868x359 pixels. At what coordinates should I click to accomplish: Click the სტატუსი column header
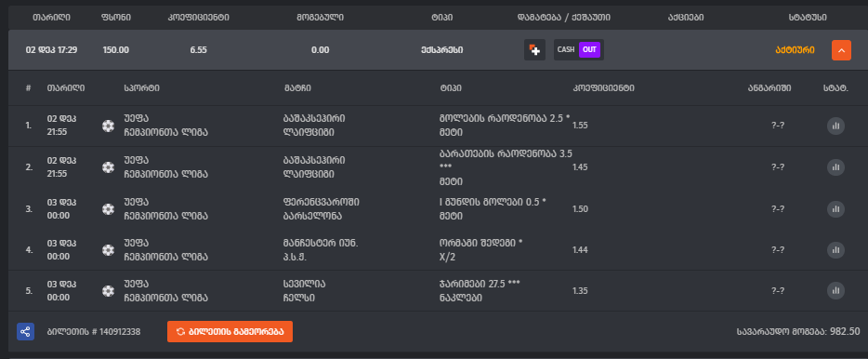coord(808,17)
